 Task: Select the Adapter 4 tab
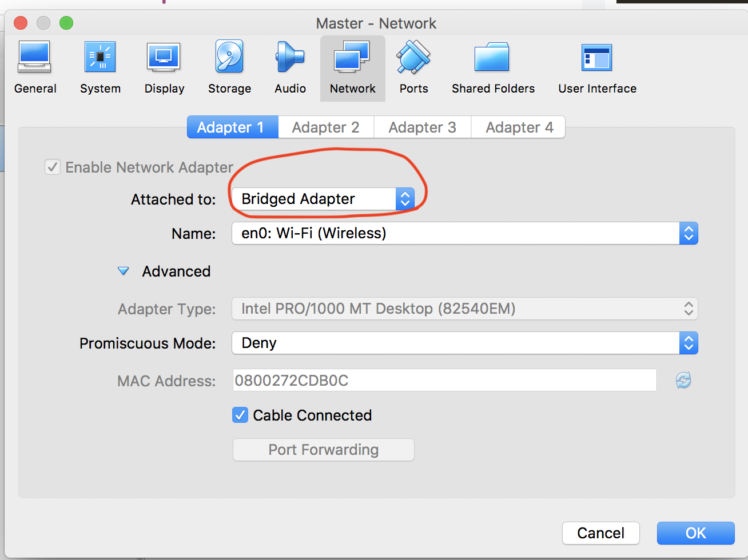click(518, 127)
